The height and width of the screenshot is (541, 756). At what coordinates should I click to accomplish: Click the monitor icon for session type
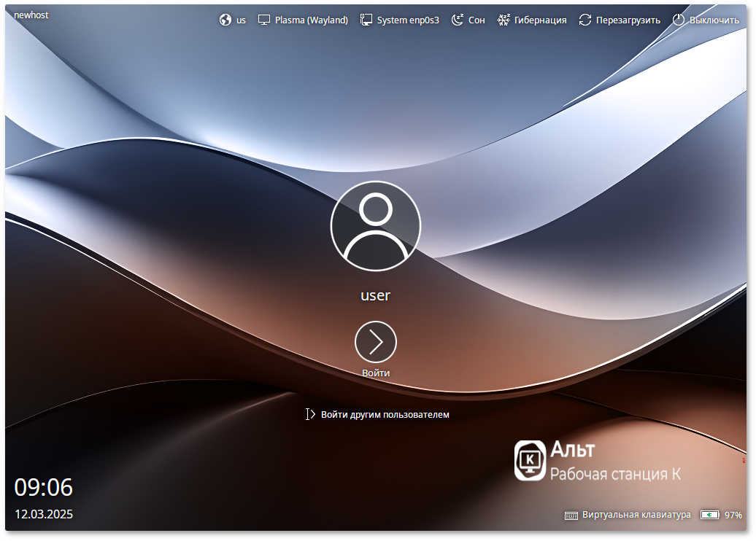click(264, 20)
